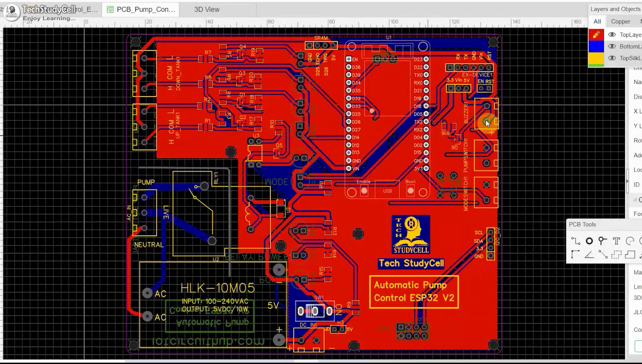Toggle the TopSilkLayer eye icon
This screenshot has height=364, width=642.
(612, 58)
